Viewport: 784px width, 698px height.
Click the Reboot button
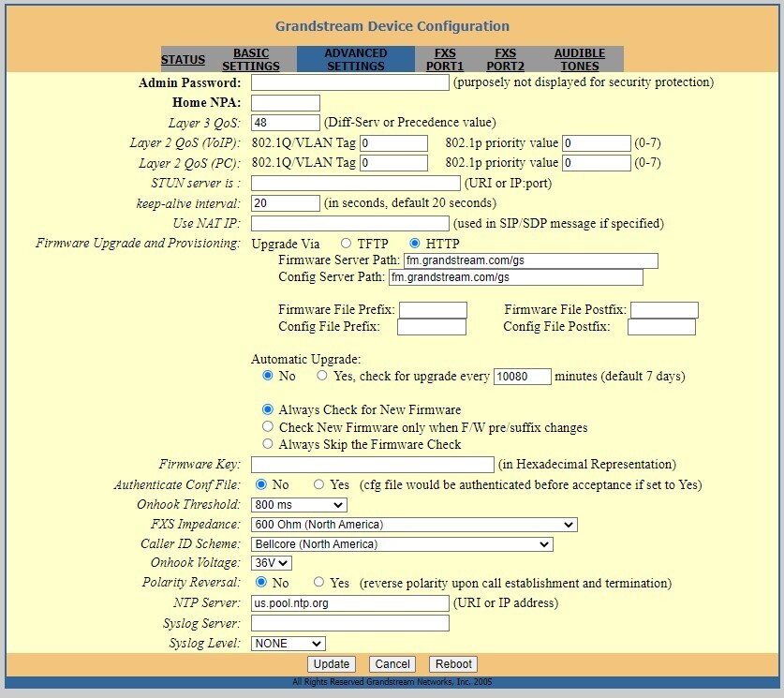pos(453,664)
